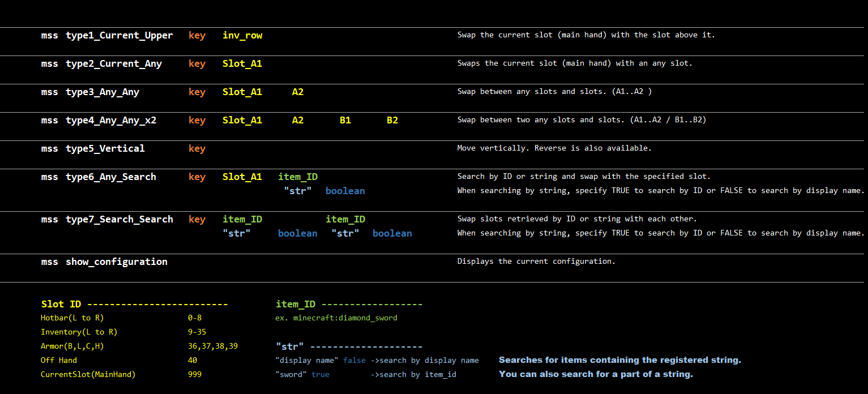Screen dimensions: 868x394
Task: Click the "Searches for items containing" note
Action: 619,360
